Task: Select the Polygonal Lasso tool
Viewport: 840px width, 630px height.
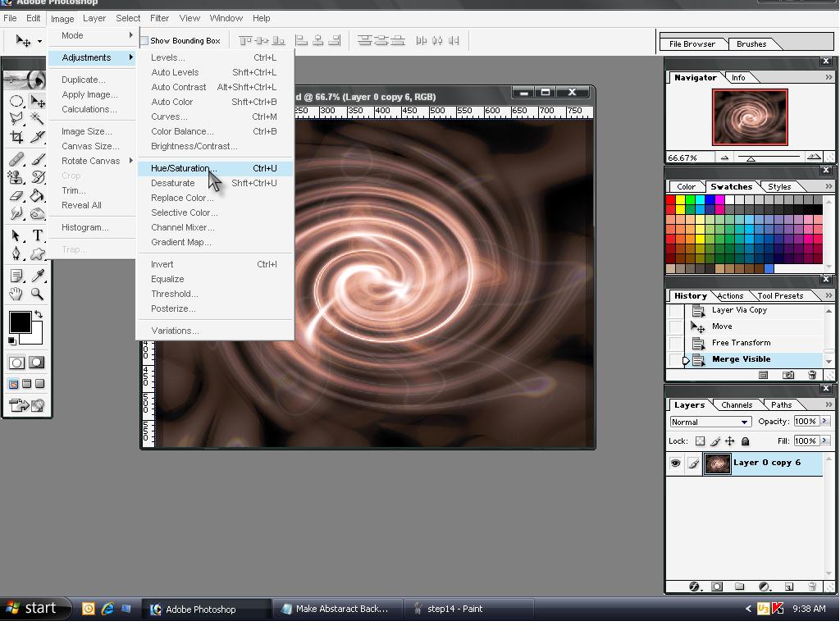Action: coord(16,118)
